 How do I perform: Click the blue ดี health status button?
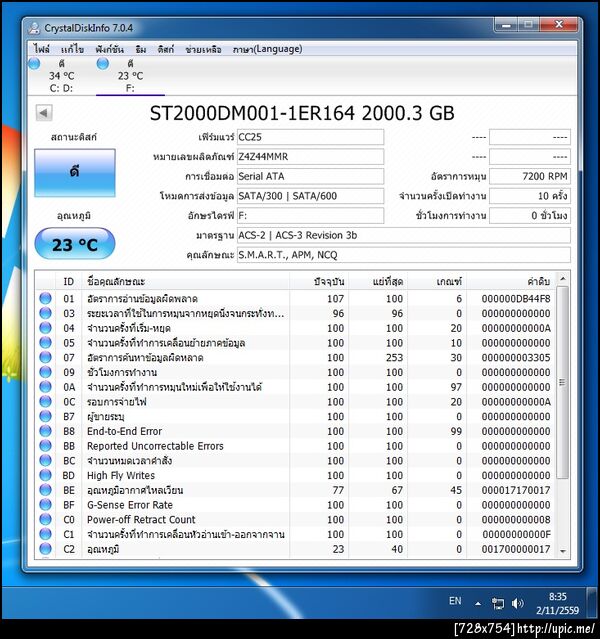point(75,173)
